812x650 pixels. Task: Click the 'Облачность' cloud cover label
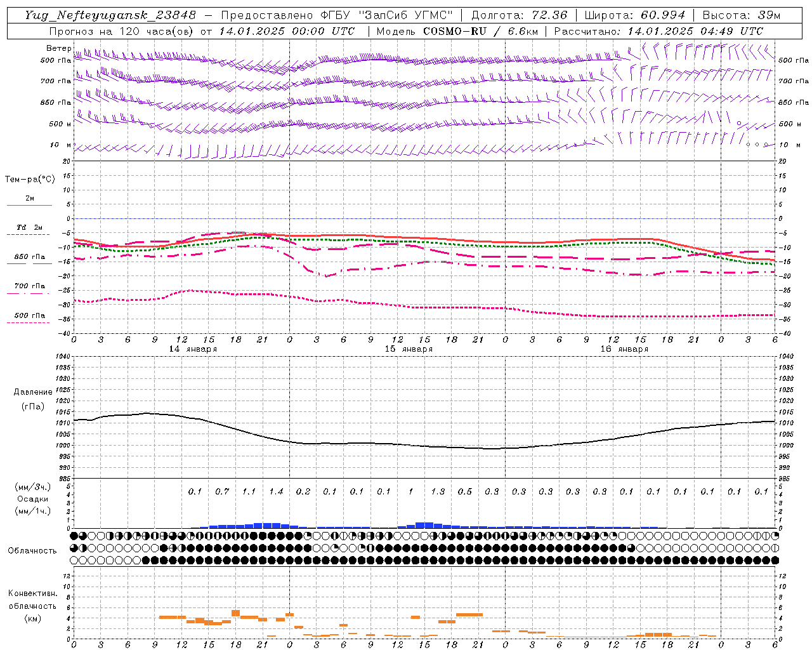tap(32, 551)
